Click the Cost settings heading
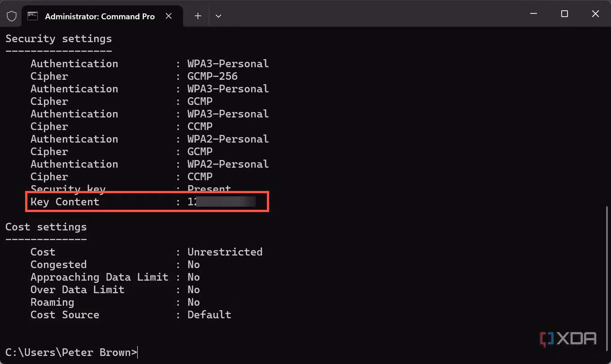611x364 pixels. tap(46, 227)
